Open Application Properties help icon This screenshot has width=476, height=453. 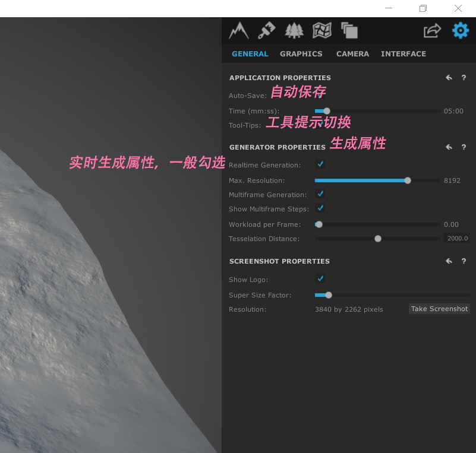pos(464,77)
